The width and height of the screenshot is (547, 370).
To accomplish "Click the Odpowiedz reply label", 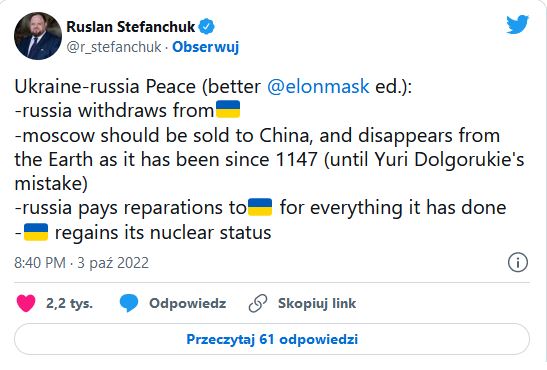I will point(188,303).
